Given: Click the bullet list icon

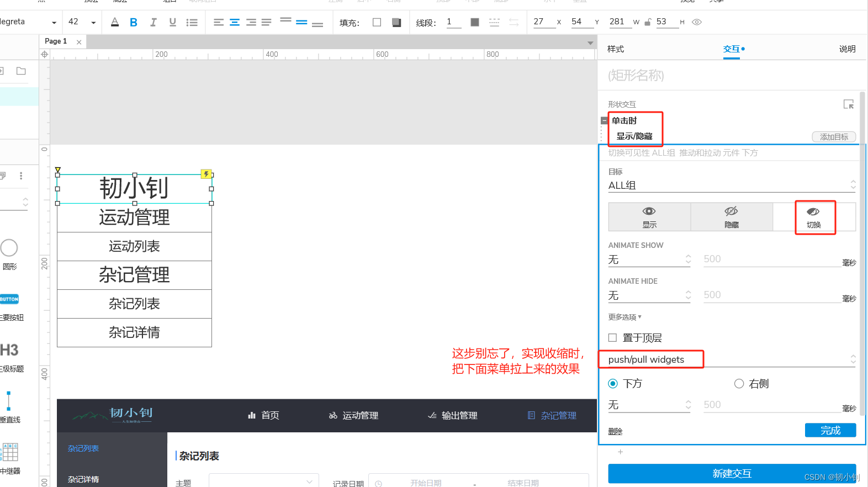Looking at the screenshot, I should pos(192,22).
